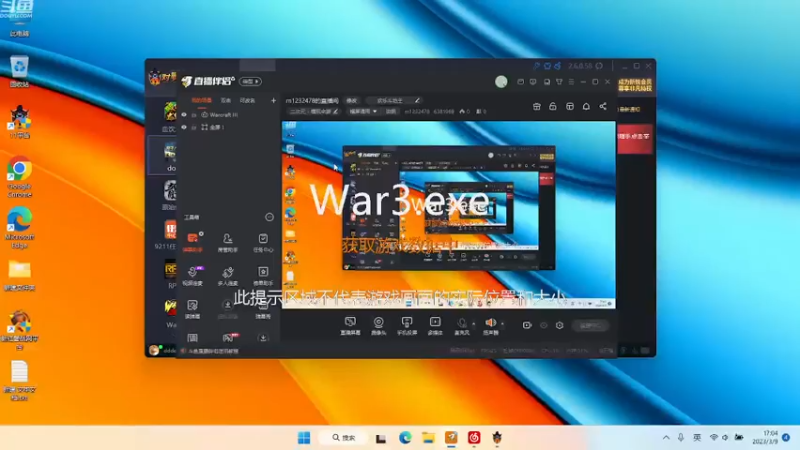This screenshot has height=450, width=800.
Task: Open the video co-stream tool with purple badge
Action: (193, 276)
